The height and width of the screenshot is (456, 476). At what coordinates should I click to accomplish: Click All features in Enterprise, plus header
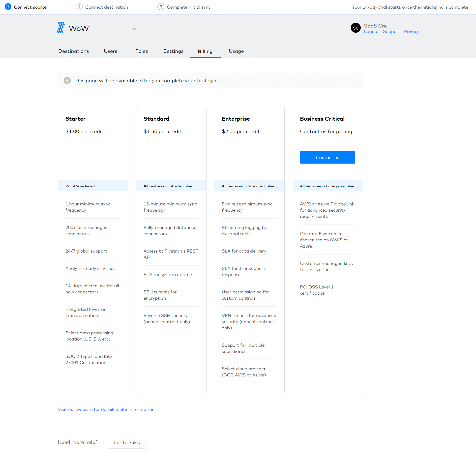tap(327, 186)
